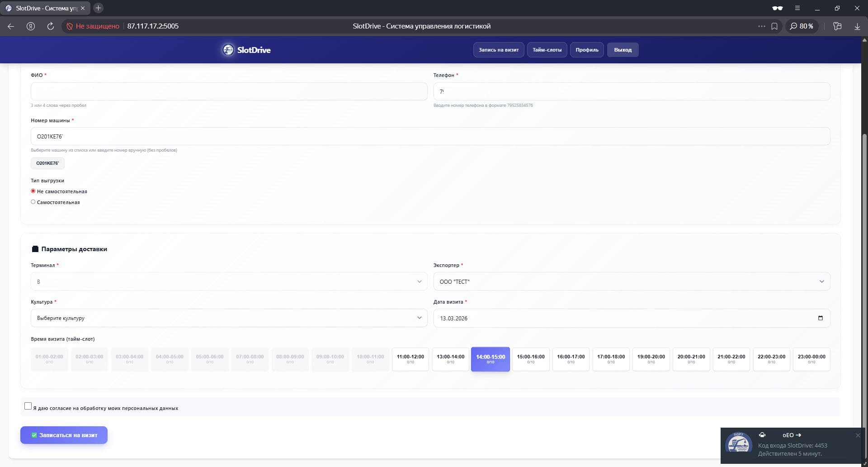This screenshot has width=868, height=467.
Task: Click the bookmark icon in the address bar
Action: 775,26
